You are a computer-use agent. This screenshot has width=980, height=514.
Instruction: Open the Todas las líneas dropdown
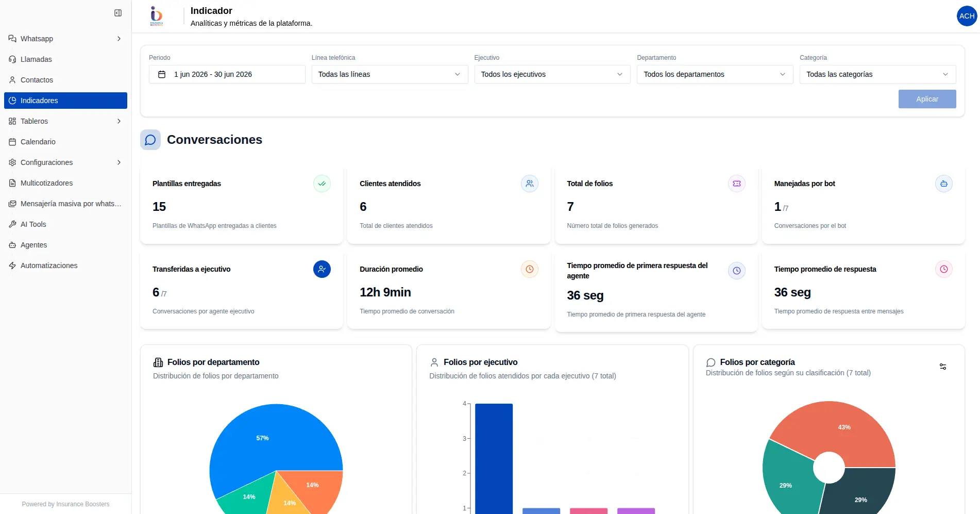pos(390,74)
